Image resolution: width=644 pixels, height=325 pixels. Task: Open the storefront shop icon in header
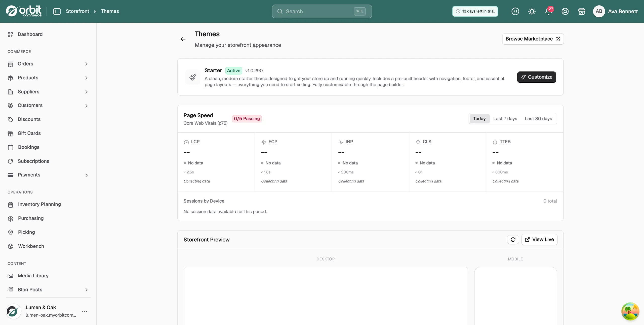tap(582, 11)
